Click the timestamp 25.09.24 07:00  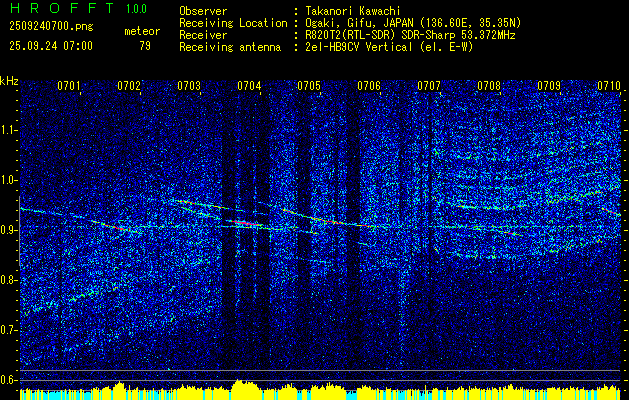pyautogui.click(x=51, y=46)
